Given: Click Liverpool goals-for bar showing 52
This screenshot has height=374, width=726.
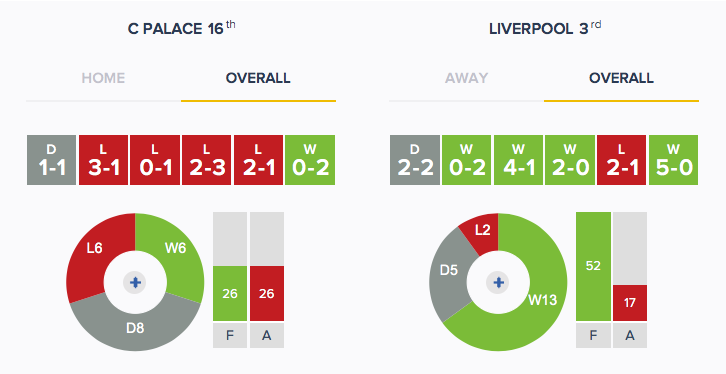Looking at the screenshot, I should pyautogui.click(x=593, y=266).
